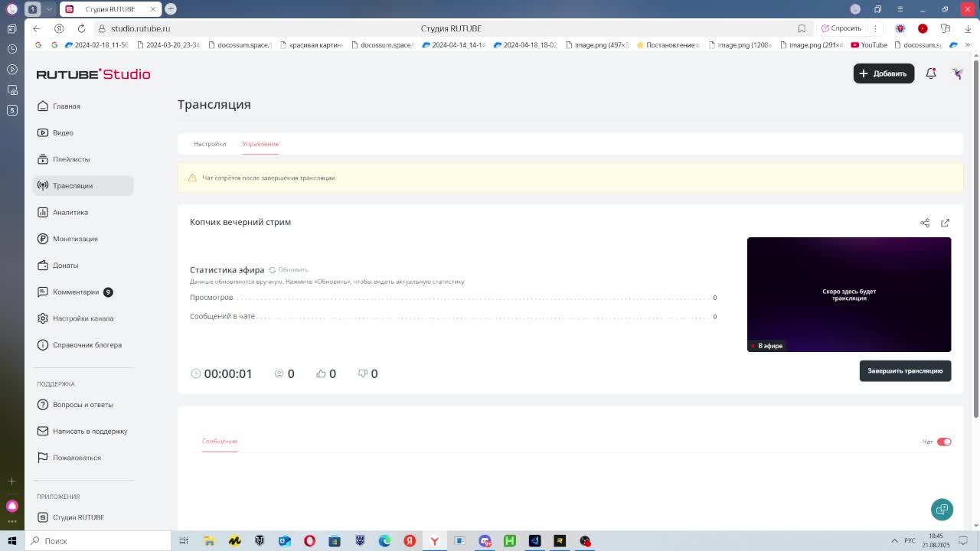Click the Windows Start button
The height and width of the screenshot is (551, 980).
11,541
